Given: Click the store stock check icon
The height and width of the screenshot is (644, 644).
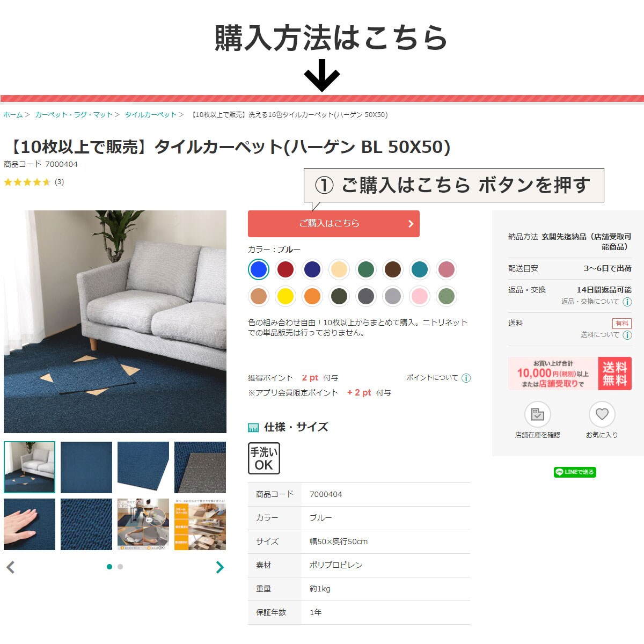Looking at the screenshot, I should (537, 414).
